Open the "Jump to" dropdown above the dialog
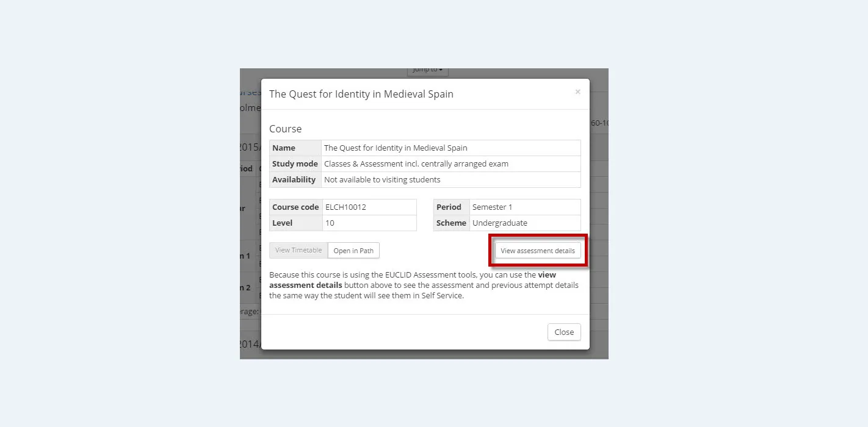Viewport: 868px width, 427px height. click(x=428, y=70)
